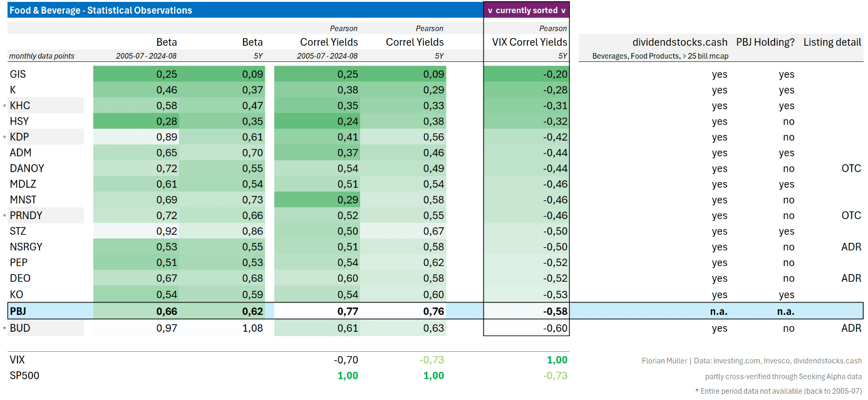
Task: Click BUD's 5Y Beta value 1,08
Action: click(x=252, y=327)
